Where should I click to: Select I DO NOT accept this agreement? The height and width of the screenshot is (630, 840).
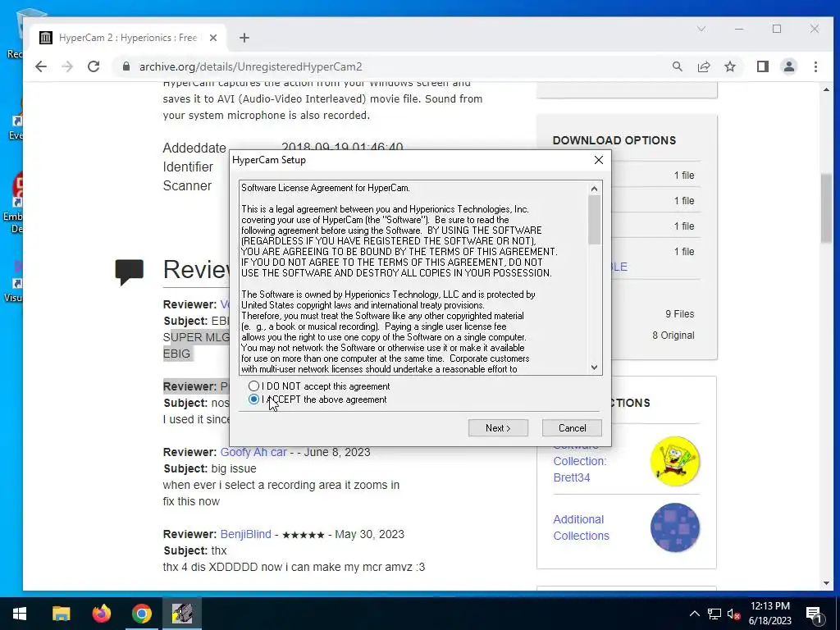pos(254,386)
